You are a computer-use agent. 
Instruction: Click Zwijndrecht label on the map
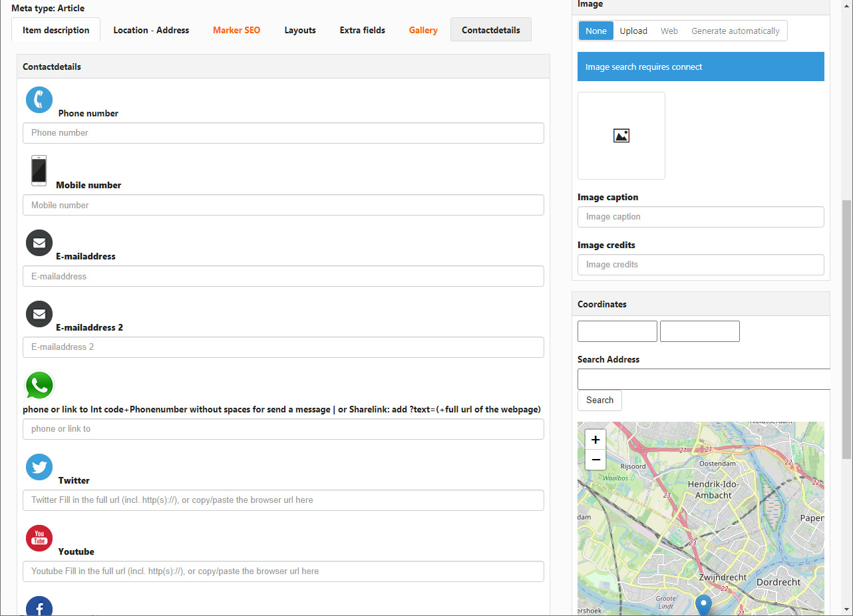[x=723, y=577]
